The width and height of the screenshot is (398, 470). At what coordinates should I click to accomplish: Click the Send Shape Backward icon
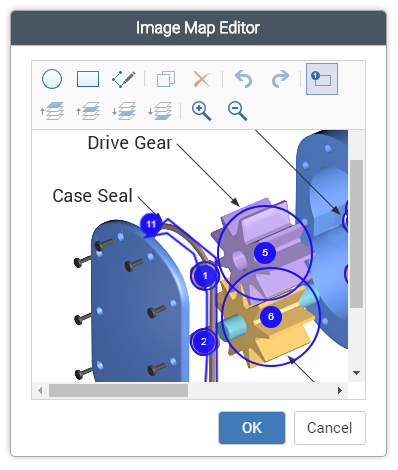tap(124, 111)
